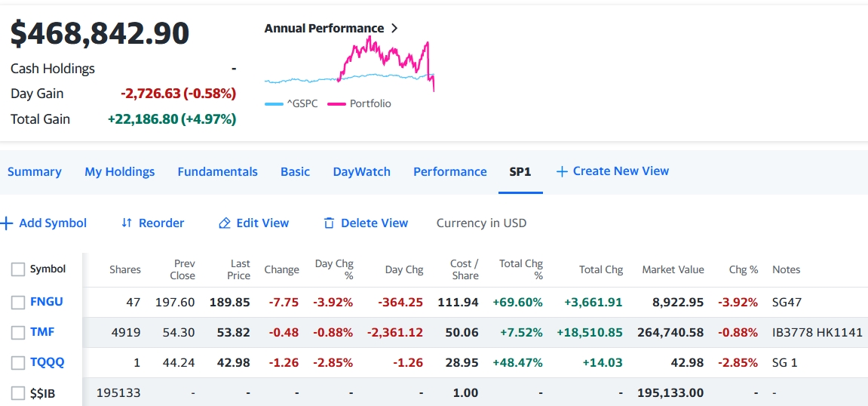The width and height of the screenshot is (868, 406).
Task: Click the pink Portfolio legend swatch
Action: 336,104
